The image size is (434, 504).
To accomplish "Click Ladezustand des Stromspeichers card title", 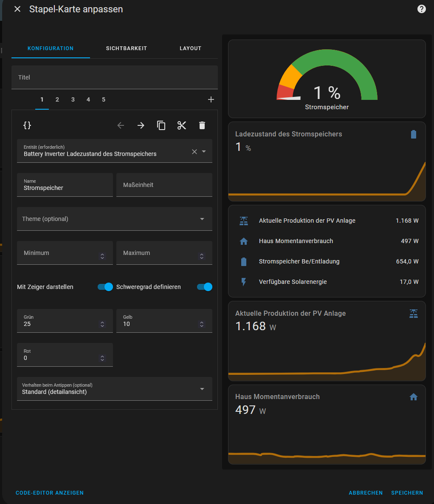I will point(288,134).
